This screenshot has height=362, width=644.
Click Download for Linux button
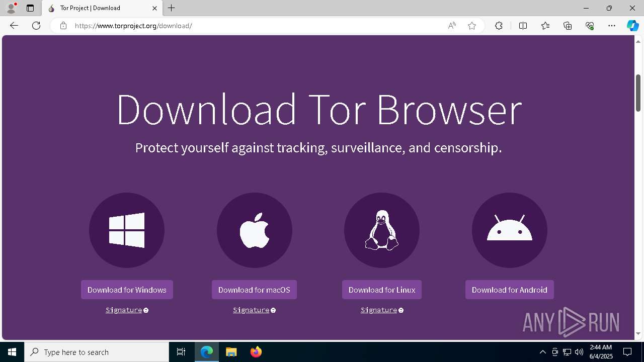pos(382,290)
